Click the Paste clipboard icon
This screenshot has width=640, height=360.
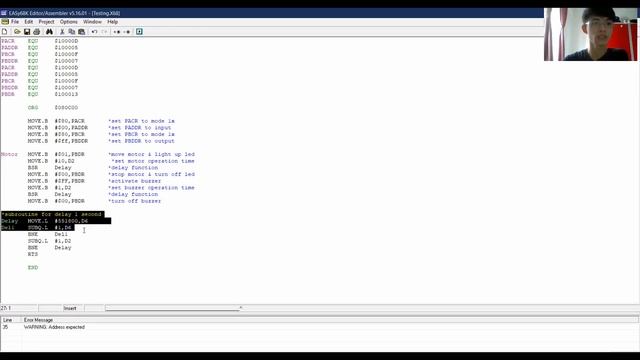pos(82,31)
